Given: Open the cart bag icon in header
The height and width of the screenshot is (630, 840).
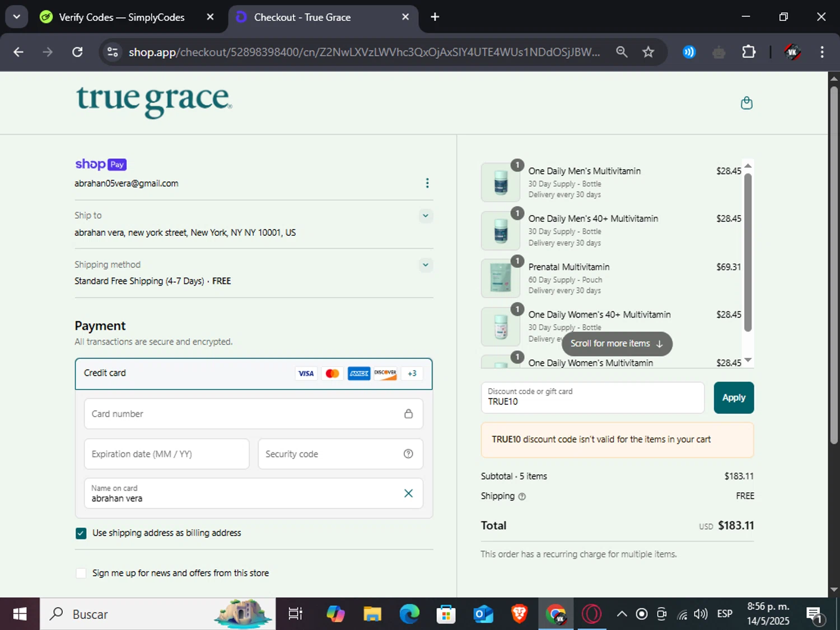Looking at the screenshot, I should (746, 103).
